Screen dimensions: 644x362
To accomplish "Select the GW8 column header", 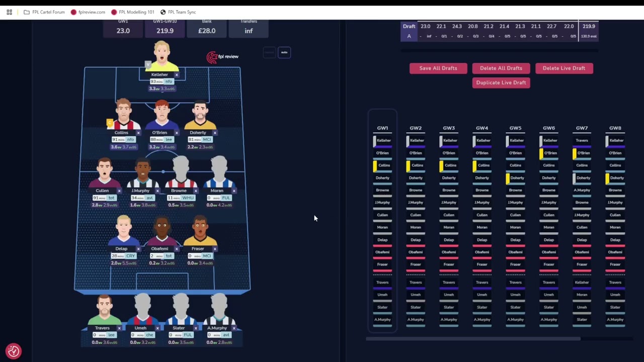I will (x=615, y=128).
